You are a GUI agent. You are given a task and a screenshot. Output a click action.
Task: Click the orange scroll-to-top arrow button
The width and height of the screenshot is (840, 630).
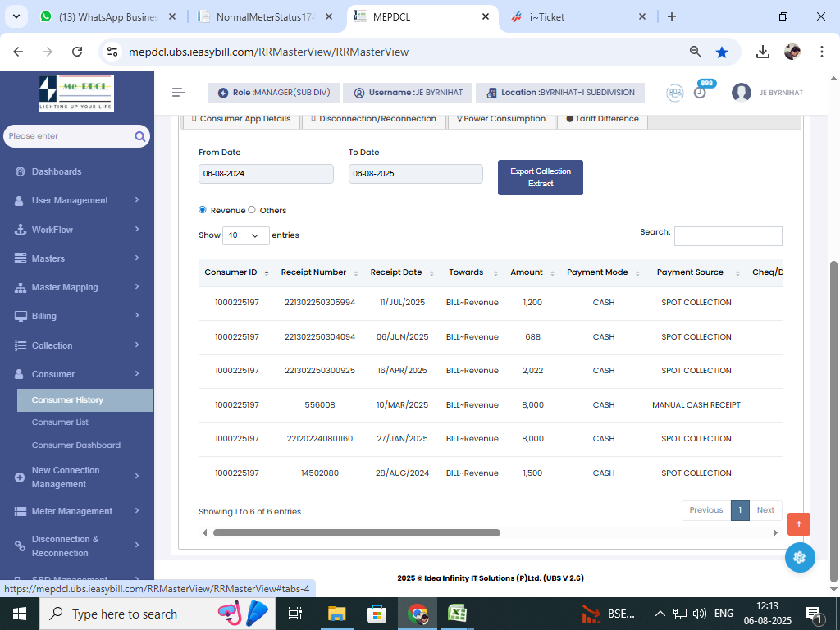[799, 524]
